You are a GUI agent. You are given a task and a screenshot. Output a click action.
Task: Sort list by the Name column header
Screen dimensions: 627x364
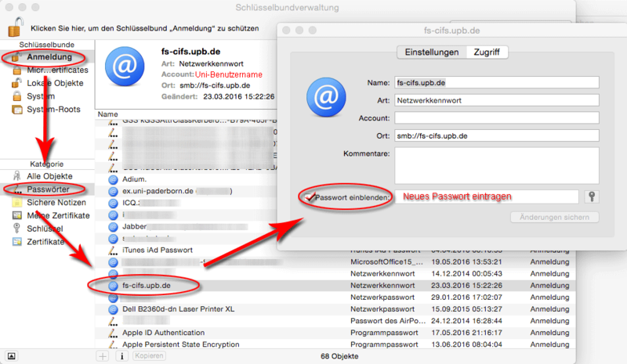(108, 114)
